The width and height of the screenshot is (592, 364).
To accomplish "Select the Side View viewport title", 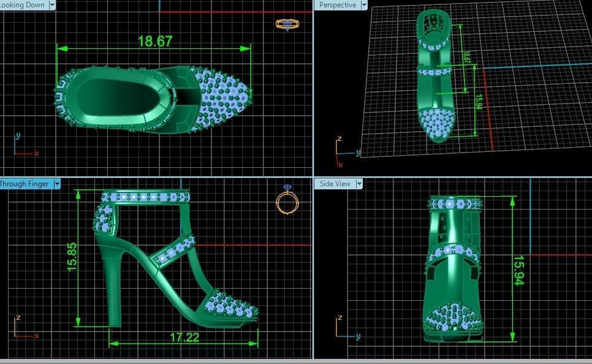I will coord(335,184).
